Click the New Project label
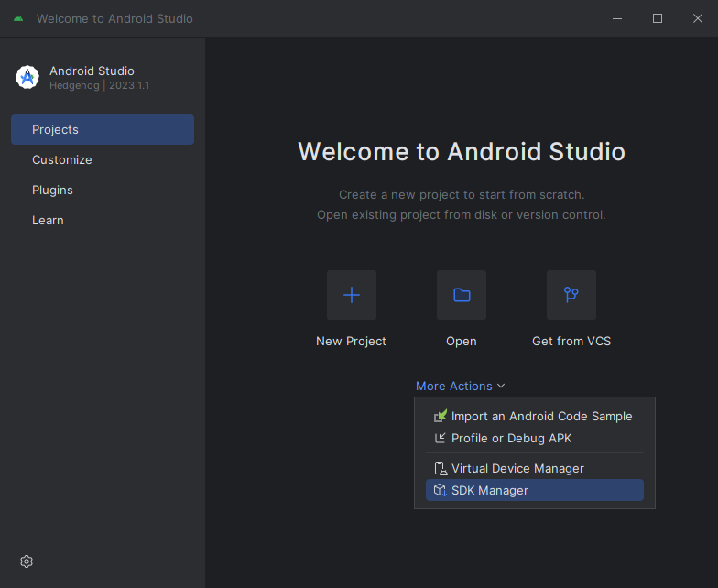The image size is (718, 588). 352,341
